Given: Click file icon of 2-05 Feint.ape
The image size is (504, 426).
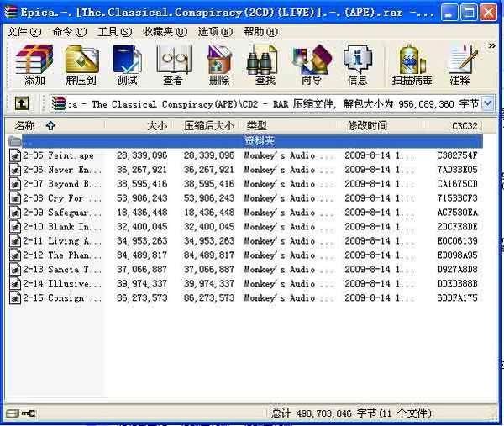Looking at the screenshot, I should [x=15, y=155].
